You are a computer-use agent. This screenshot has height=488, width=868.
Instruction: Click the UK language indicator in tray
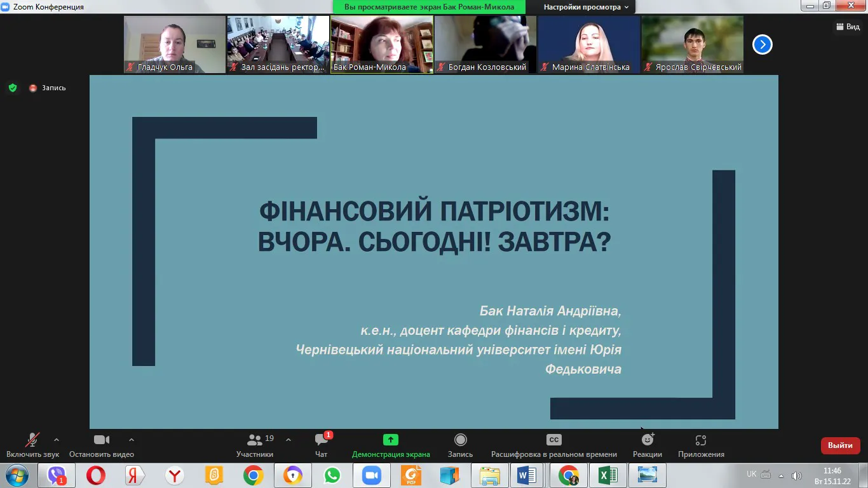(x=752, y=474)
